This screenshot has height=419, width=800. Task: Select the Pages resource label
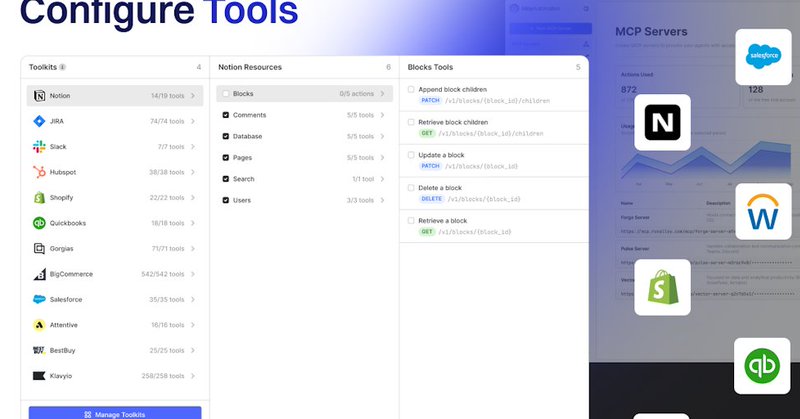click(242, 158)
